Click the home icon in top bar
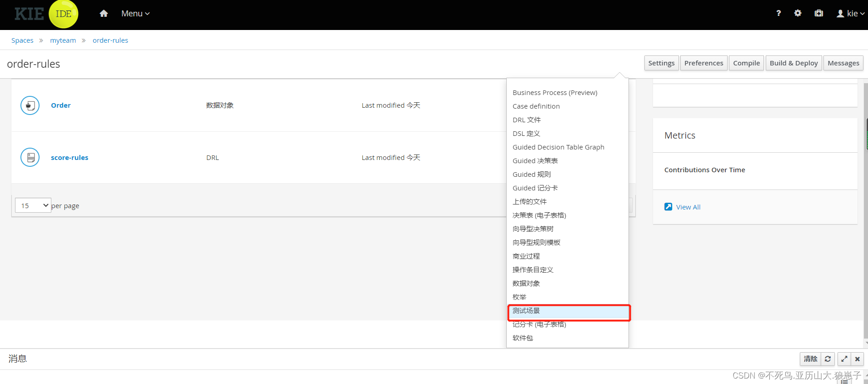Viewport: 868px width, 384px height. tap(104, 14)
